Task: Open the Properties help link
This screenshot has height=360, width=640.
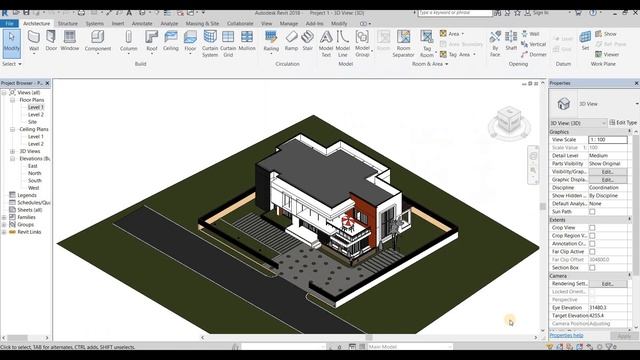Action: 566,336
